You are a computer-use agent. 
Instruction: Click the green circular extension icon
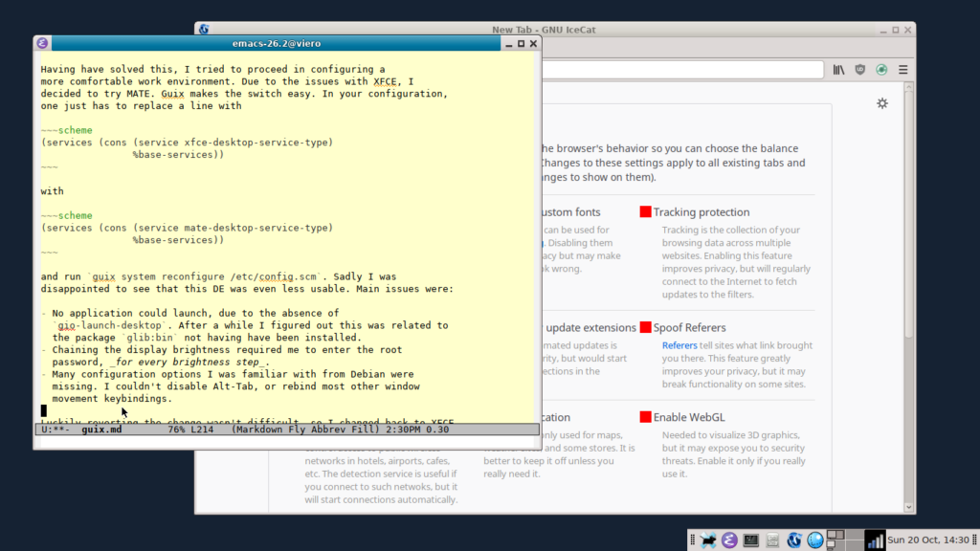[x=881, y=70]
